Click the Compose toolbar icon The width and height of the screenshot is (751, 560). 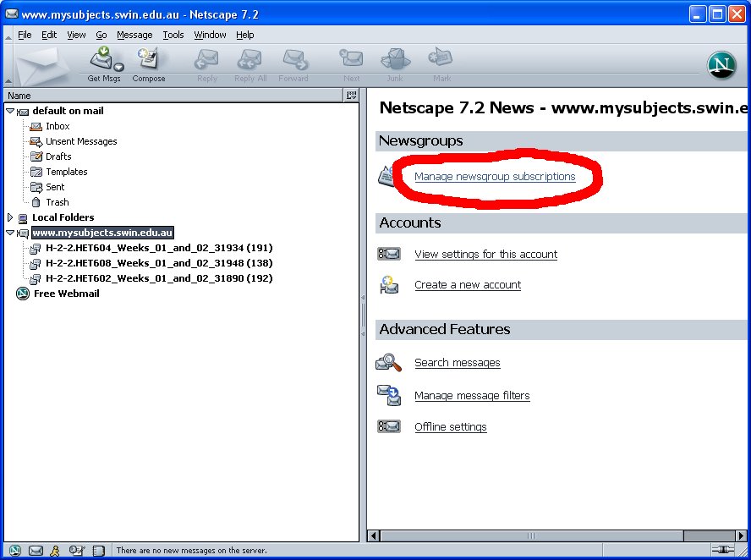coord(149,58)
